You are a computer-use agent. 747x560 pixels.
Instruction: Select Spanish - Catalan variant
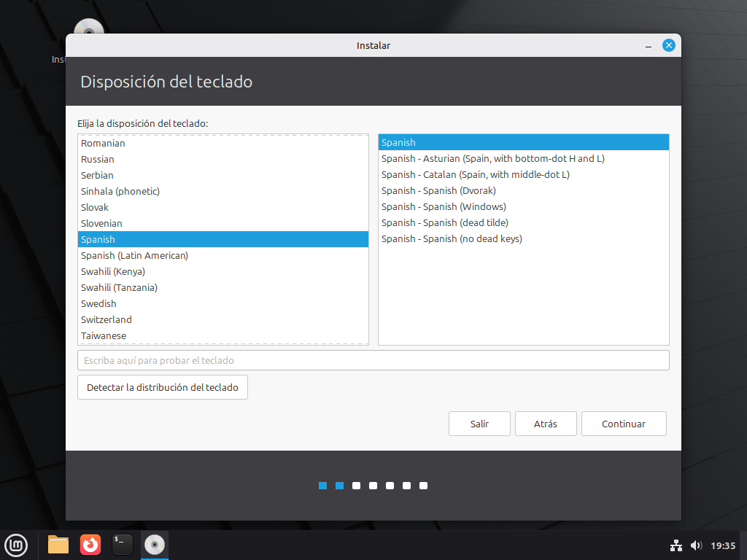point(475,174)
